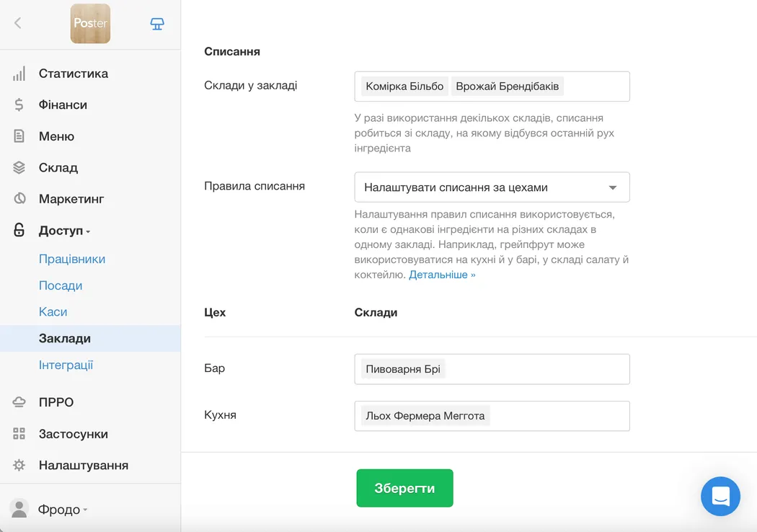Open the Детальніше link
The image size is (757, 532).
click(x=443, y=274)
